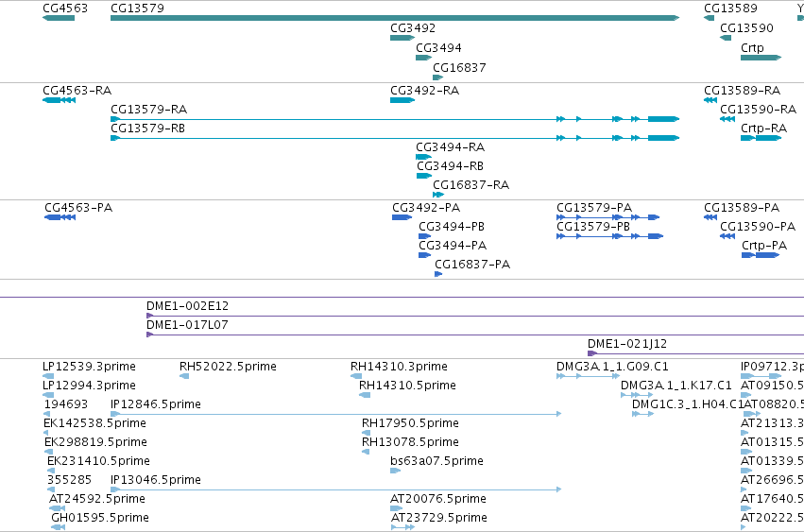
Task: Click the CG4563-RA transcript glyph
Action: 59,100
